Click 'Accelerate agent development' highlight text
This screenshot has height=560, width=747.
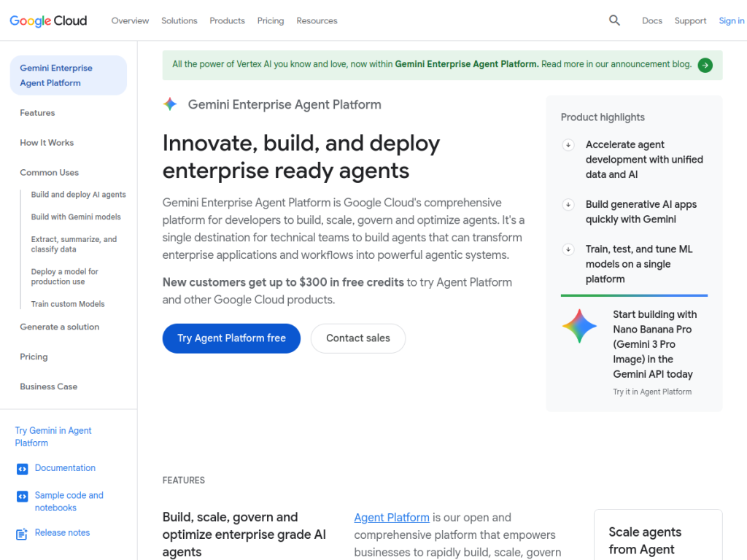click(x=644, y=160)
